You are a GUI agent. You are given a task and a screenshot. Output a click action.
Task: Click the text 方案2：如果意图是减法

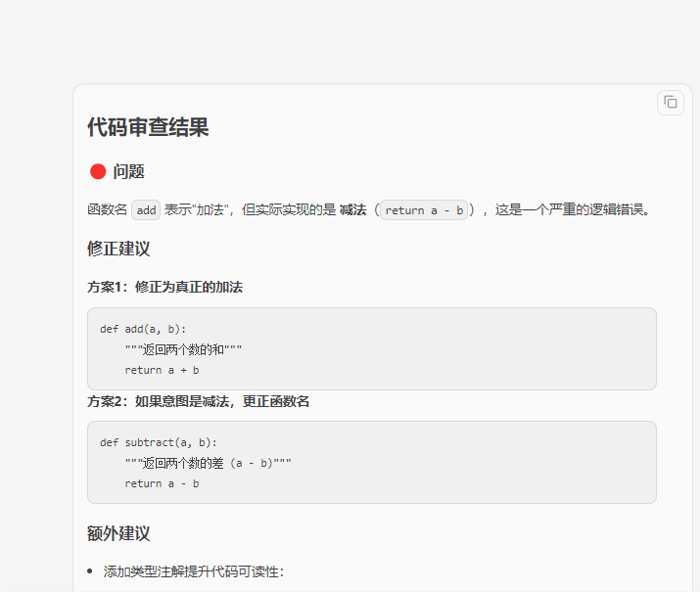coord(159,401)
